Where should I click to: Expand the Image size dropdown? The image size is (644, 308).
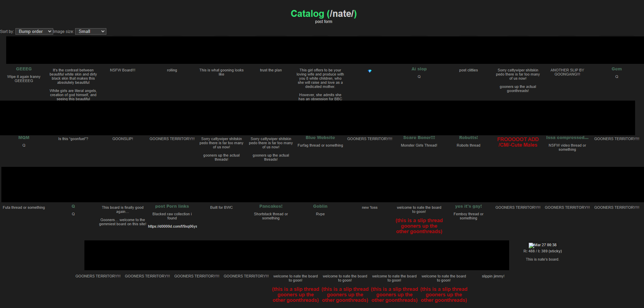point(91,32)
